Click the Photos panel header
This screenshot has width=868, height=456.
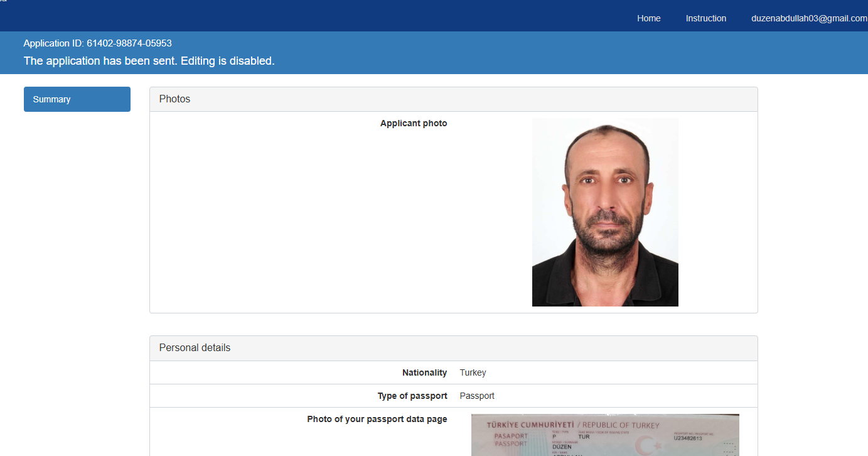click(454, 99)
